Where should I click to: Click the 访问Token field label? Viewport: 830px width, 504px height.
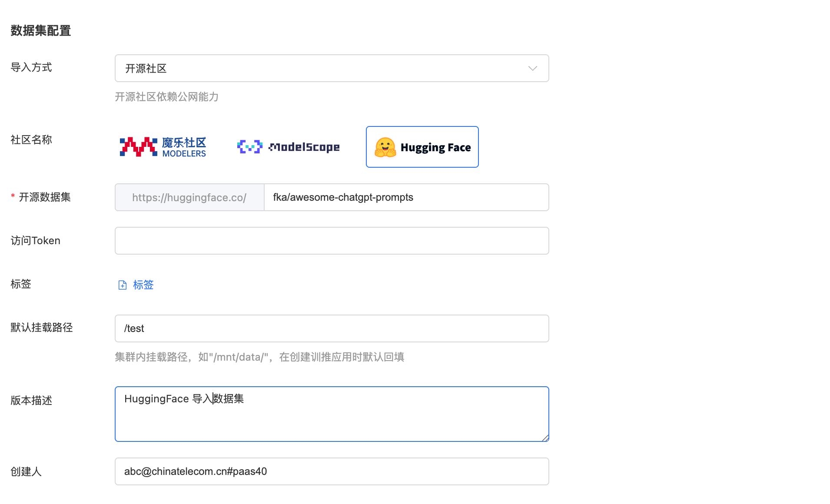pyautogui.click(x=36, y=241)
